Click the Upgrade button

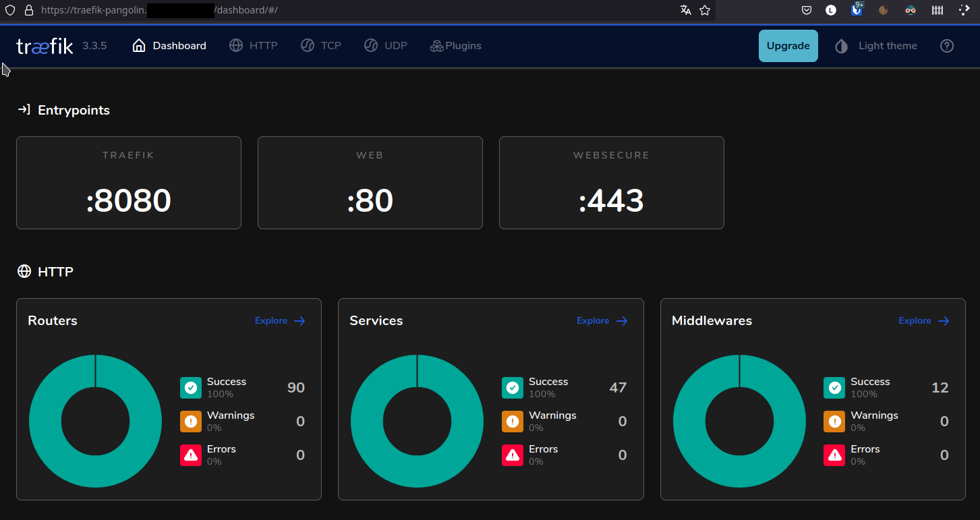pyautogui.click(x=788, y=46)
